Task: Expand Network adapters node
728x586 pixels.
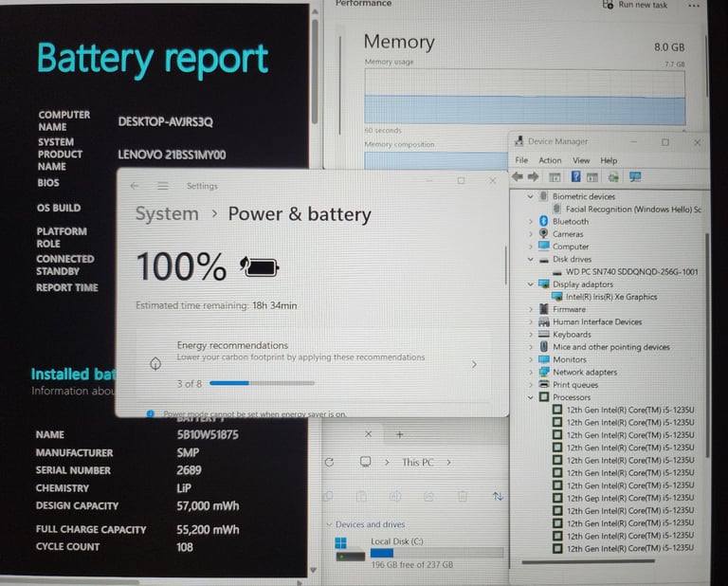Action: 530,372
